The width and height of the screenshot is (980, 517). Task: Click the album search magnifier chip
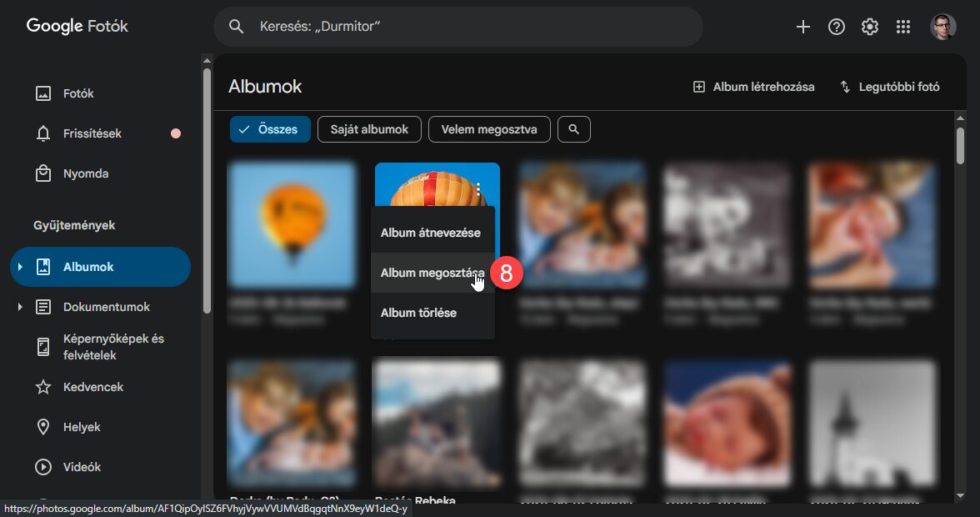(573, 129)
